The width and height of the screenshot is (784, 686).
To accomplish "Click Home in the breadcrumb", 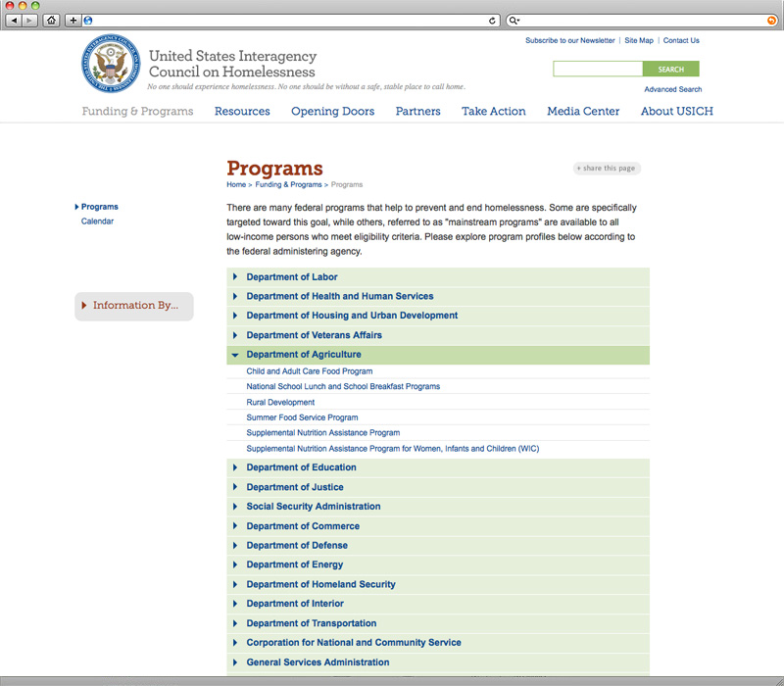I will coord(236,184).
